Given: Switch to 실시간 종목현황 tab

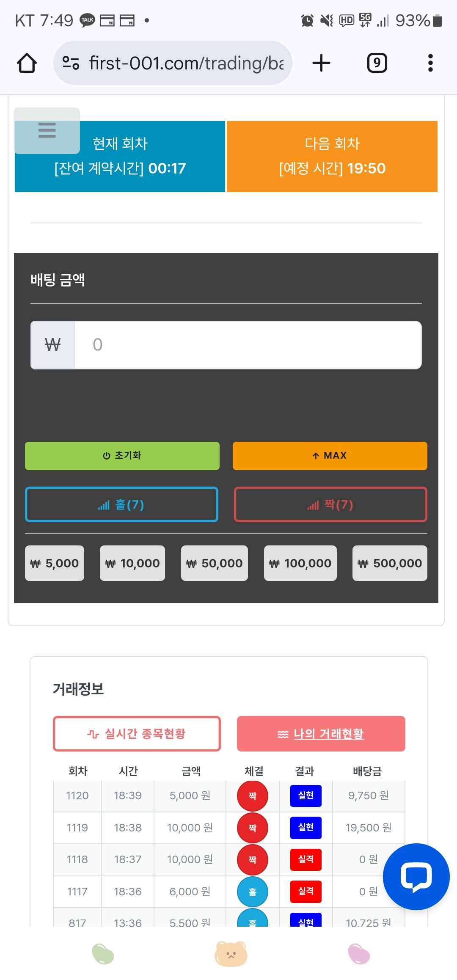Looking at the screenshot, I should [137, 734].
